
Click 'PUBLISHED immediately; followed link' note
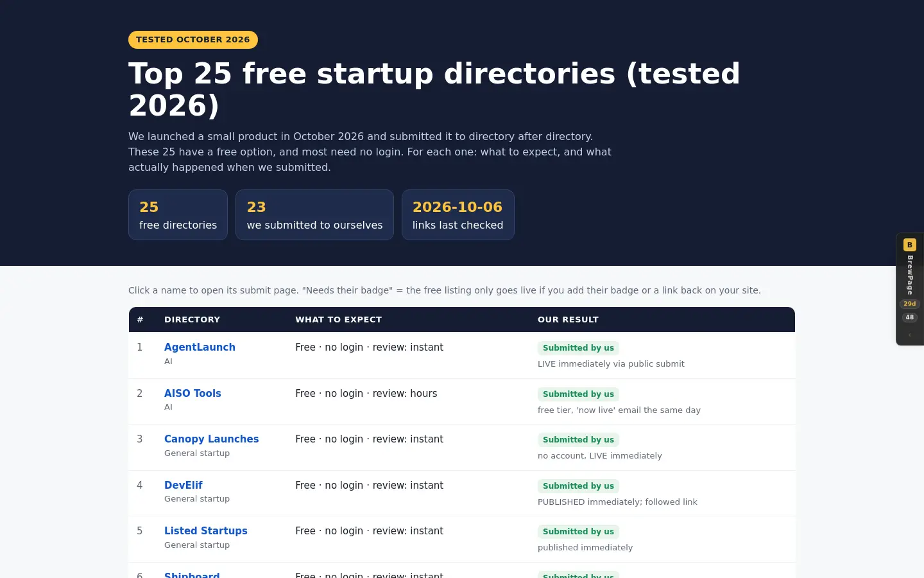[x=617, y=502]
